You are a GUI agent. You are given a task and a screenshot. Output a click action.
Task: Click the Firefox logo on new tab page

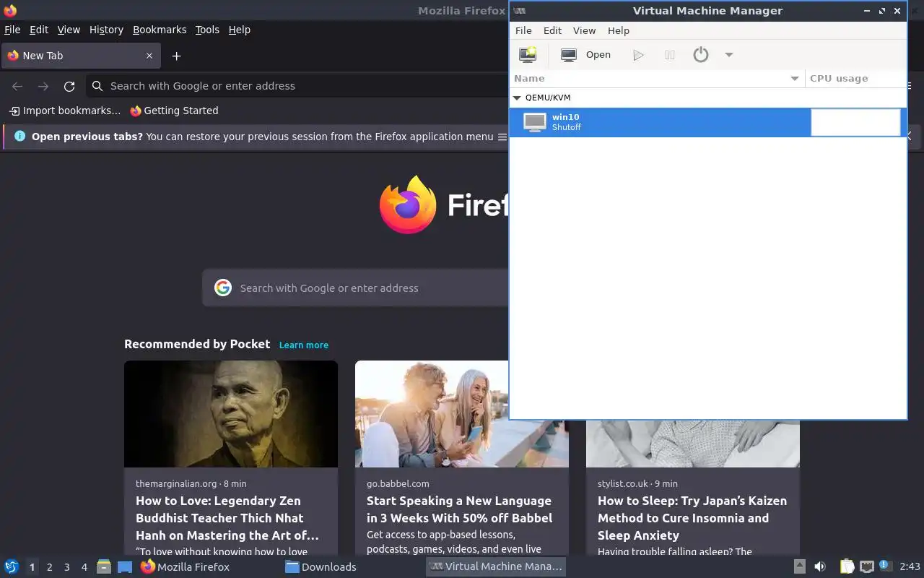point(408,205)
